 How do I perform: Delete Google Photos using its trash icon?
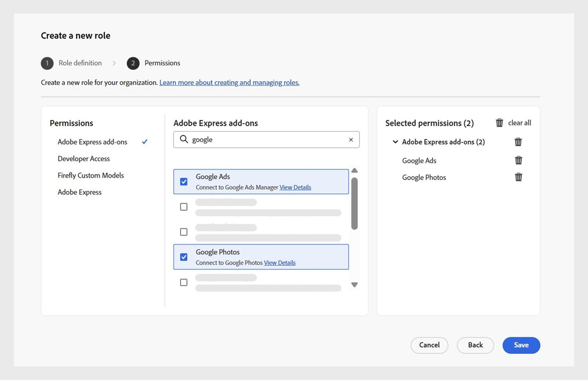pos(518,177)
